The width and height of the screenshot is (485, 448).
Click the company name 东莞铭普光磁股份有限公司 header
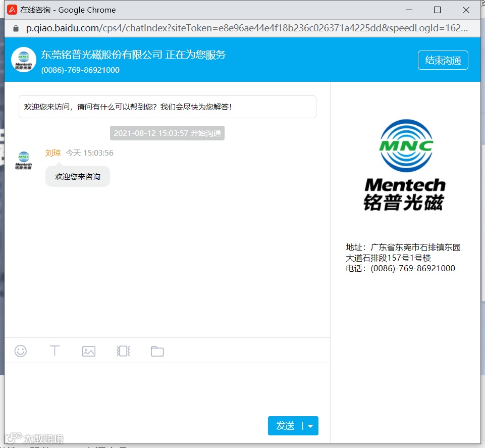tap(102, 55)
